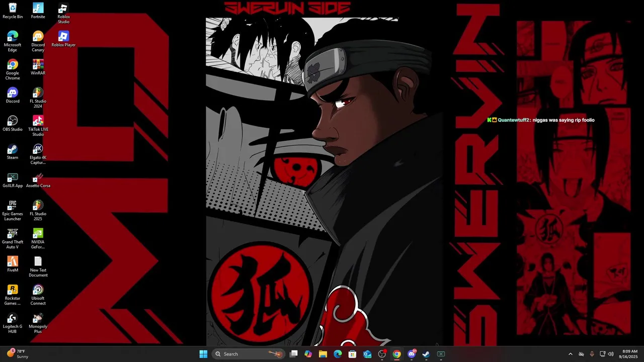The image size is (644, 362).
Task: Switch to GoXLR App in the taskbar
Action: pyautogui.click(x=441, y=354)
